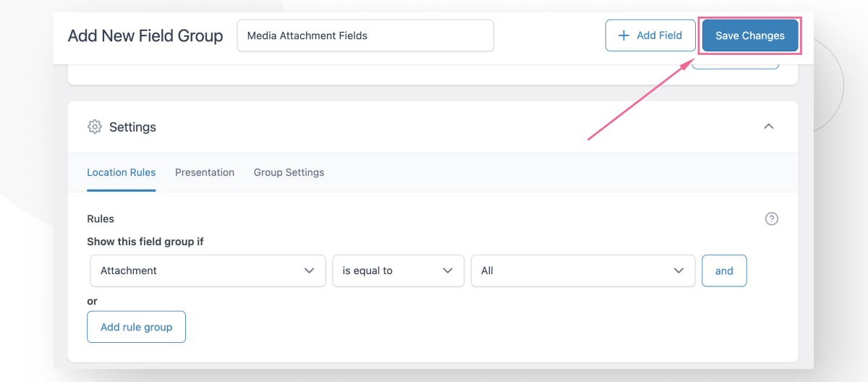Image resolution: width=868 pixels, height=382 pixels.
Task: Open the Rules help question mark icon
Action: 772,218
